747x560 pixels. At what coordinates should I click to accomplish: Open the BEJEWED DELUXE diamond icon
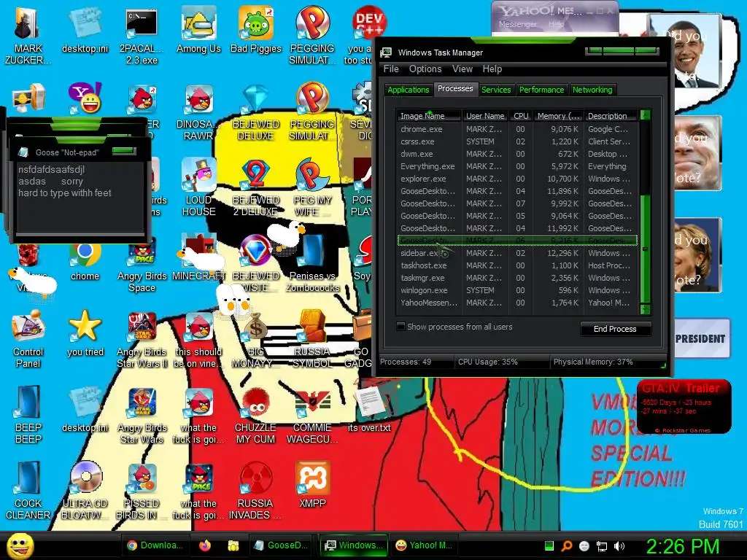pos(256,112)
